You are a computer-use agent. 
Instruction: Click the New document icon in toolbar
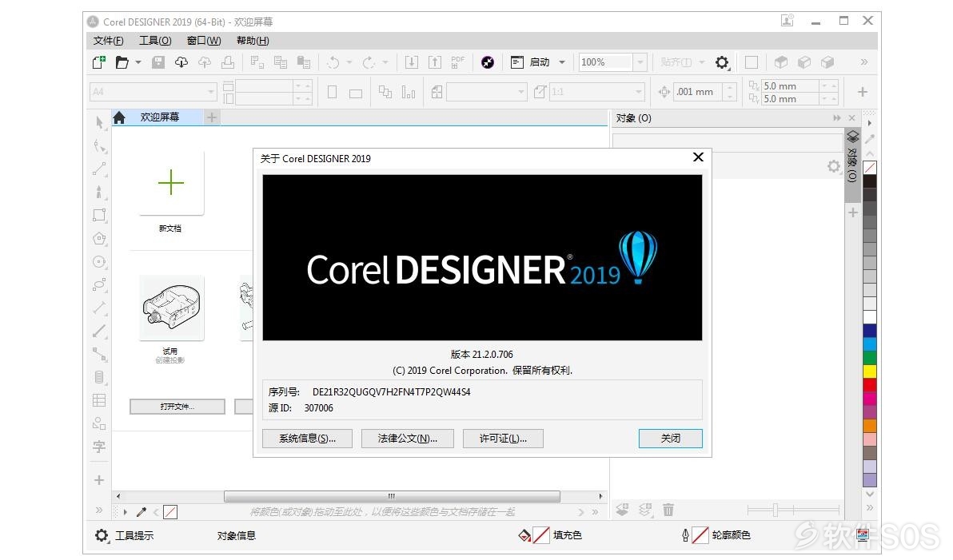[x=98, y=62]
